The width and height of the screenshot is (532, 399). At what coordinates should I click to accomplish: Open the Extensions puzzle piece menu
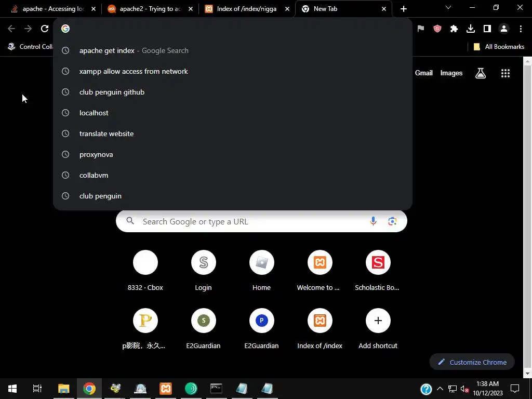click(454, 29)
